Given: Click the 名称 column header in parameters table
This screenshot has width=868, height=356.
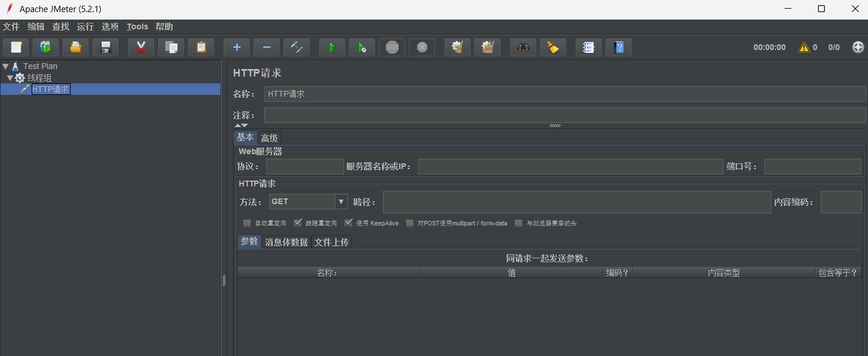Looking at the screenshot, I should pyautogui.click(x=328, y=273).
